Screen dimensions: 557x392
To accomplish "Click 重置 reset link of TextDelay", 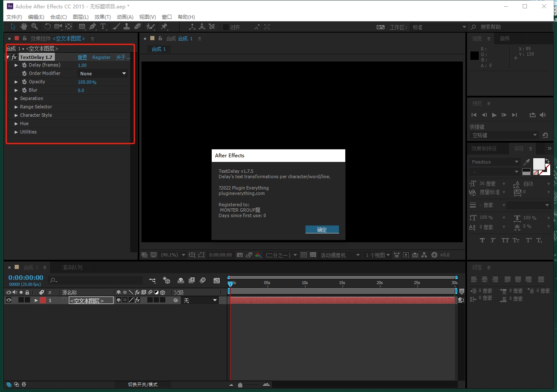I will click(x=82, y=57).
